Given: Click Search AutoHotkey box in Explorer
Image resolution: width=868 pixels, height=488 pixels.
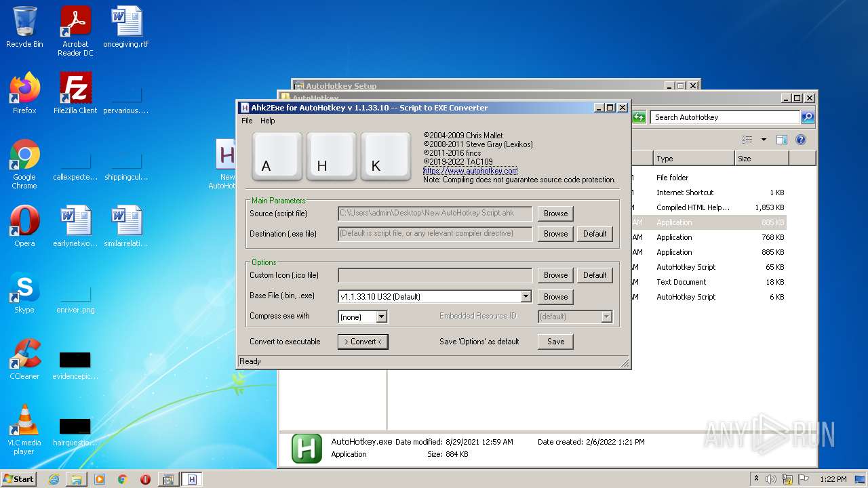Looking at the screenshot, I should tap(725, 117).
